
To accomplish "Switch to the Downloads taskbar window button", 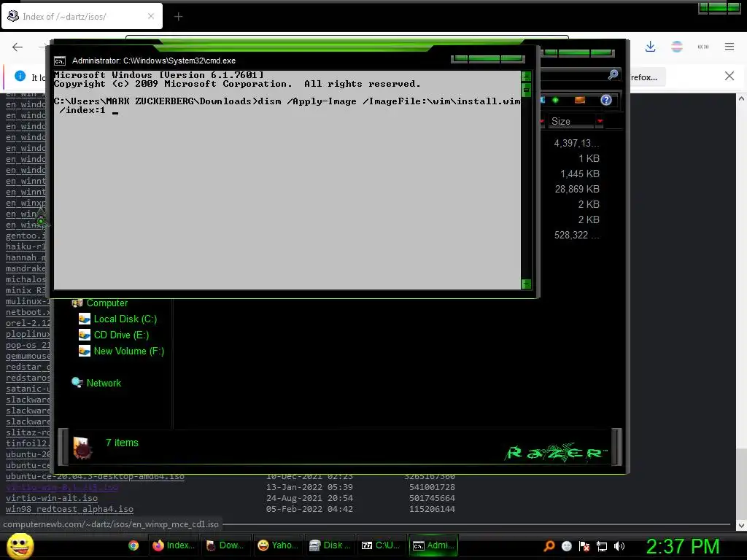I will click(226, 545).
